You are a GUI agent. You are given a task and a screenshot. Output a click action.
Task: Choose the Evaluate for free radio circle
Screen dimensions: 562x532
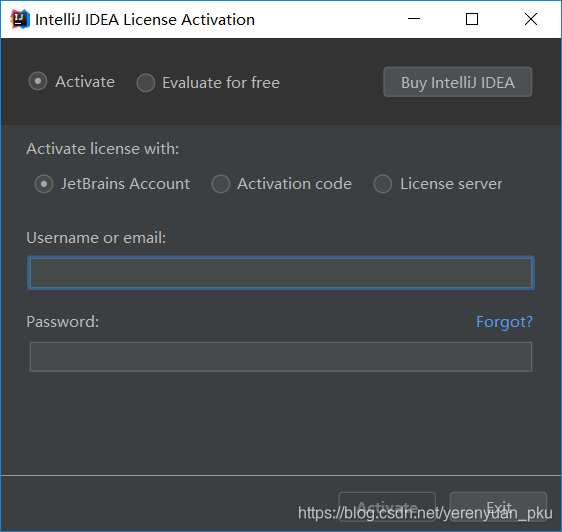[x=146, y=83]
